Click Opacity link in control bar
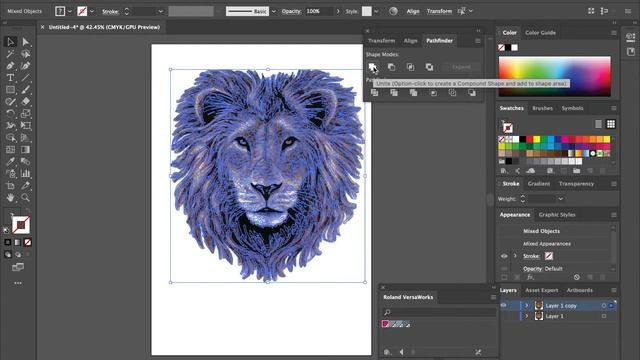This screenshot has height=360, width=640. tap(291, 11)
